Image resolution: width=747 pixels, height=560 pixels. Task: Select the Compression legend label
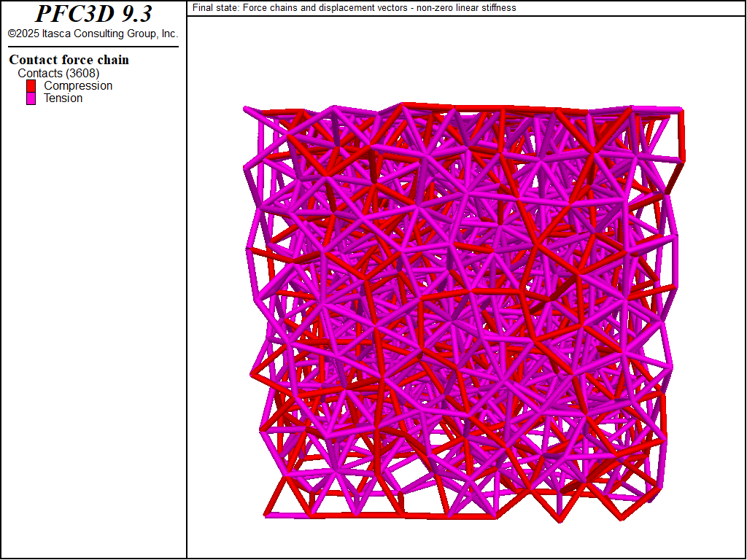coord(78,85)
